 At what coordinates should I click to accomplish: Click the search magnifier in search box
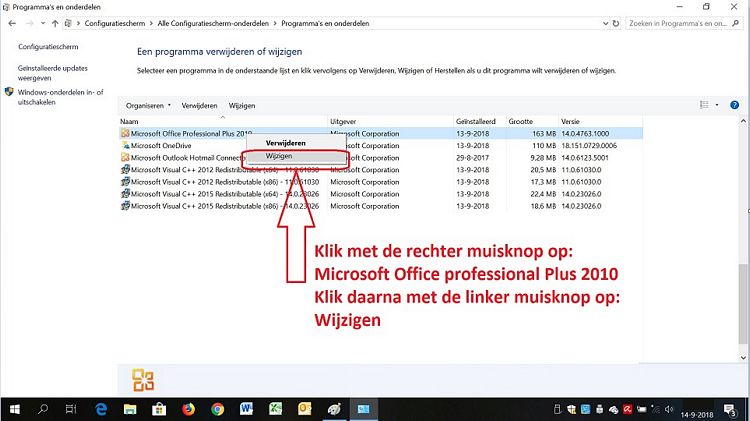point(736,23)
